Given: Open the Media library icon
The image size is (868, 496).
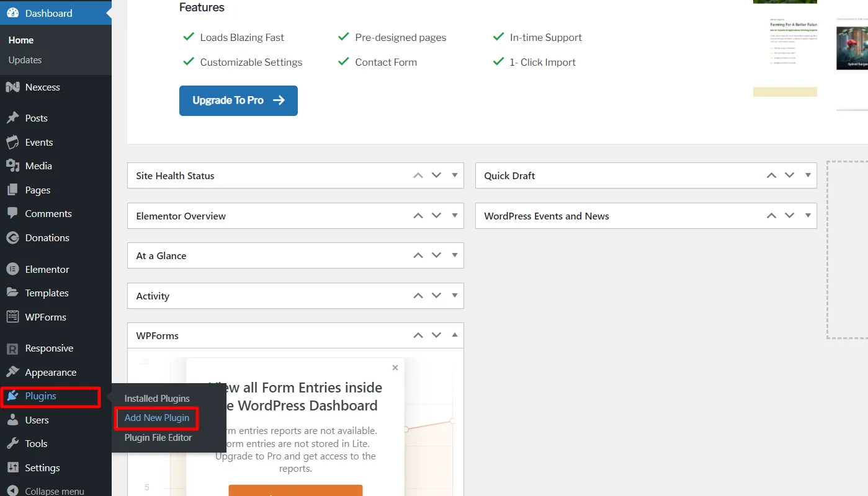Looking at the screenshot, I should (13, 166).
